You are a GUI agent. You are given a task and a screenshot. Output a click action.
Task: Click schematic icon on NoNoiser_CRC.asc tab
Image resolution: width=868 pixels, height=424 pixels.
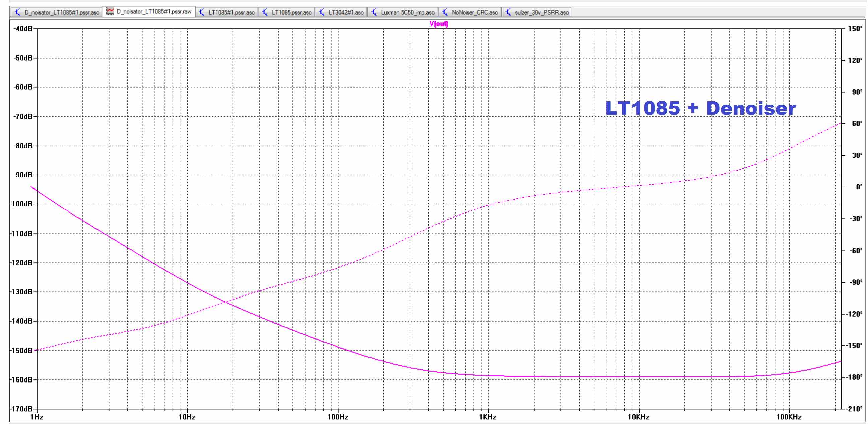click(445, 12)
